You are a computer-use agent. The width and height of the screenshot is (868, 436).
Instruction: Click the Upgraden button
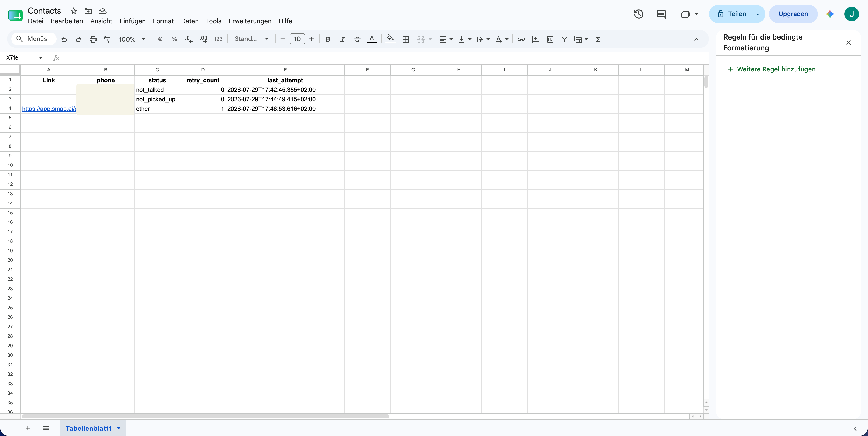click(x=793, y=14)
